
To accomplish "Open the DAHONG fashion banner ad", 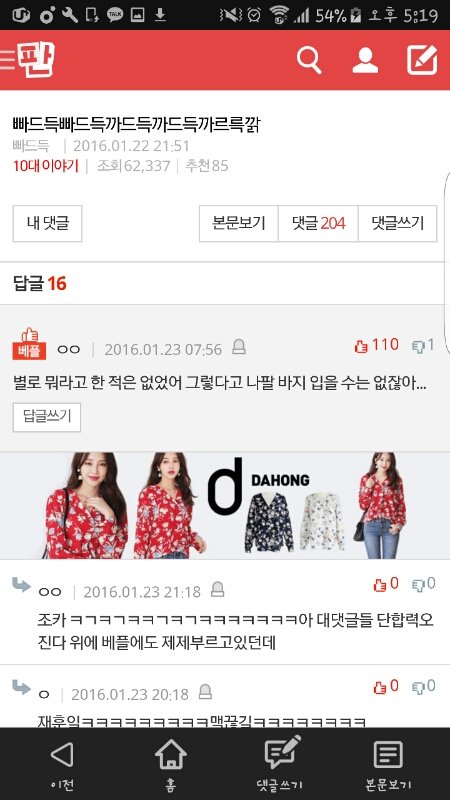I will [x=225, y=505].
